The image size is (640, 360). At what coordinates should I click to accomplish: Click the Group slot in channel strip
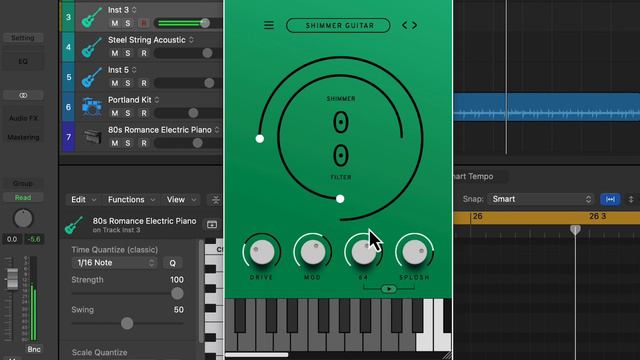pos(23,183)
